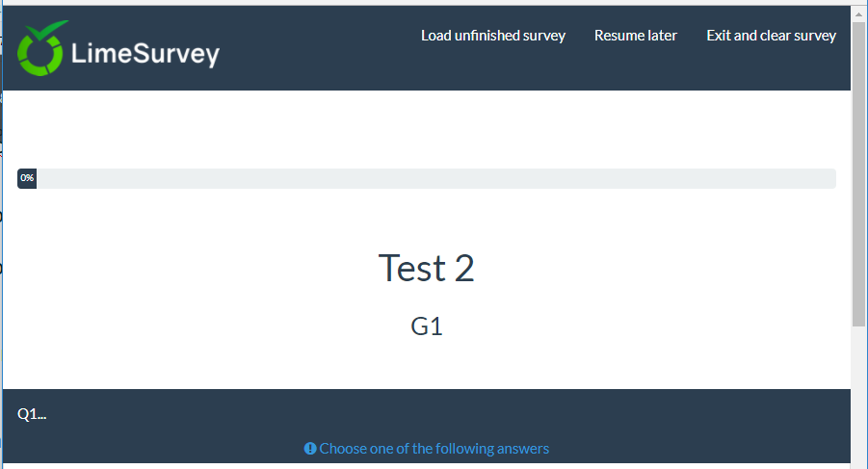868x469 pixels.
Task: Open the Load unfinished survey option
Action: pyautogui.click(x=493, y=36)
